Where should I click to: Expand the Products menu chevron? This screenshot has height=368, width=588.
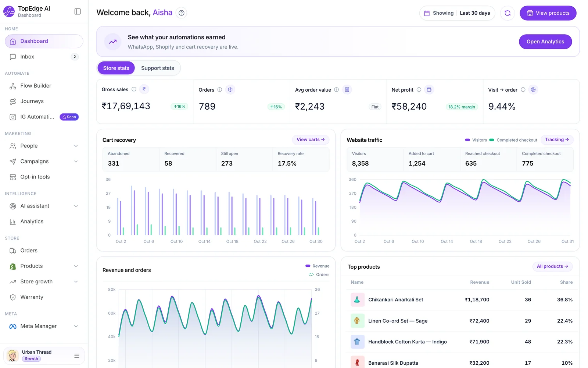pyautogui.click(x=76, y=266)
